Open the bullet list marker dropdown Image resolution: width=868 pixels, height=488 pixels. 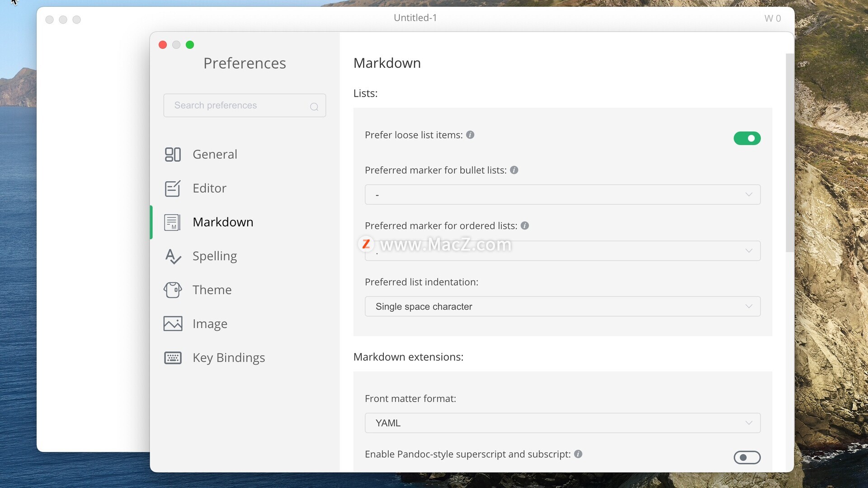pos(562,195)
